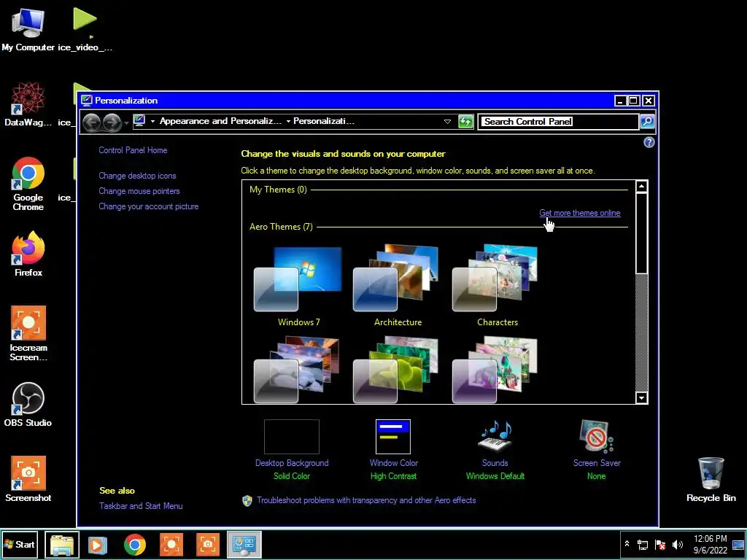Select the green theme below Architecture

pyautogui.click(x=397, y=369)
